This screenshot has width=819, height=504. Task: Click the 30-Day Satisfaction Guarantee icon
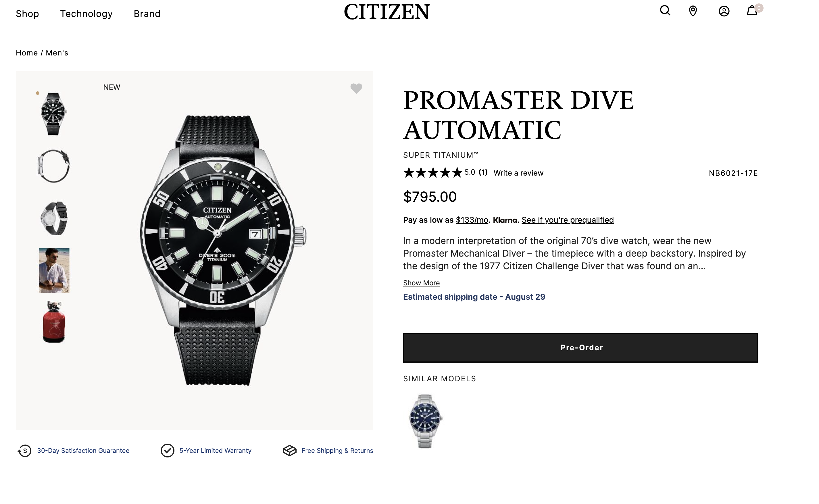(25, 451)
